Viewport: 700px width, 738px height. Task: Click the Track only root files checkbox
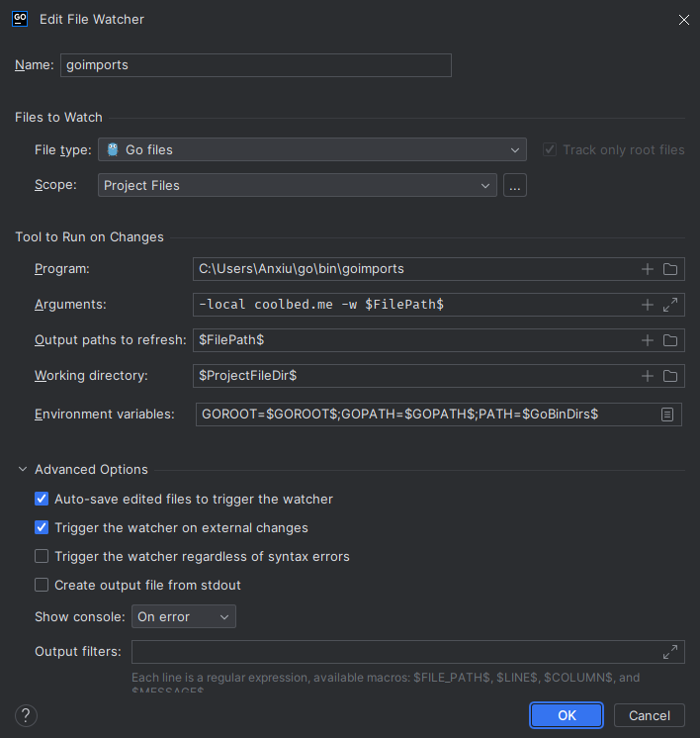pos(550,149)
